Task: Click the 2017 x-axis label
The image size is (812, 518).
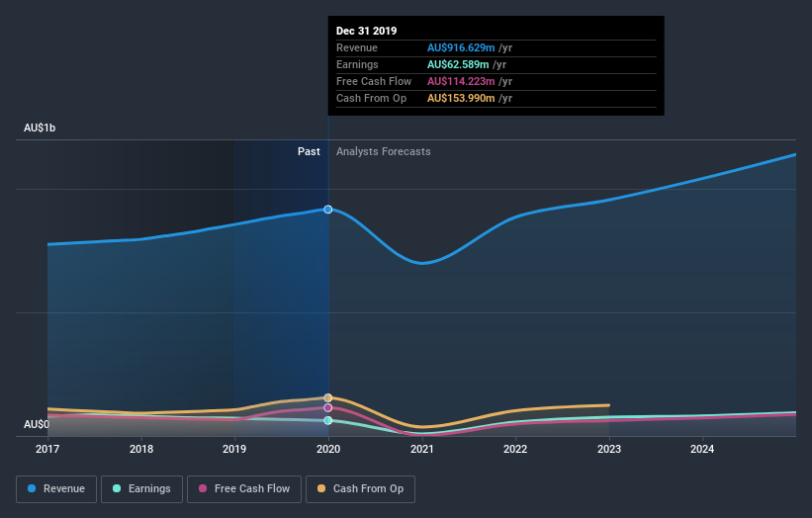Action: tap(47, 449)
